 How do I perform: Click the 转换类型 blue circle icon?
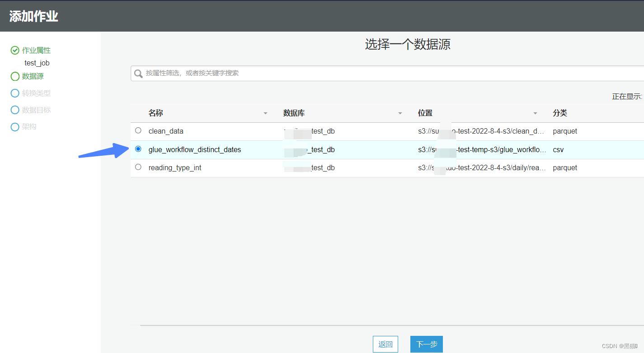pyautogui.click(x=15, y=93)
